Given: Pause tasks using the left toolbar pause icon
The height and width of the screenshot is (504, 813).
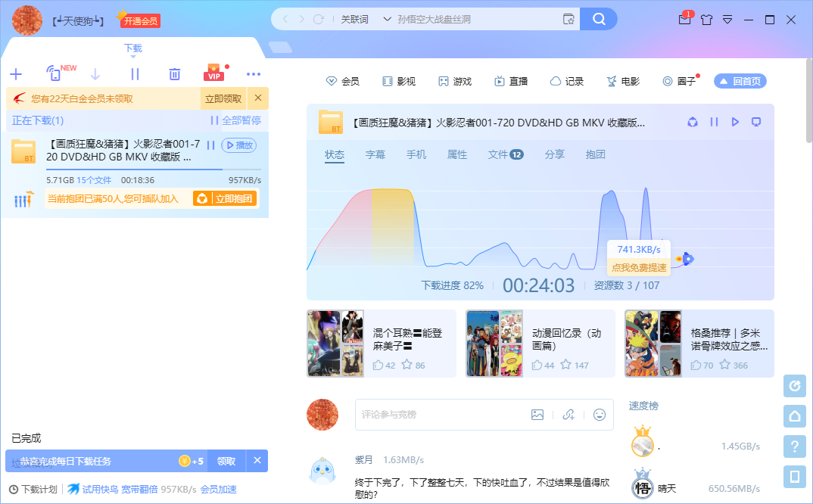Looking at the screenshot, I should [135, 74].
